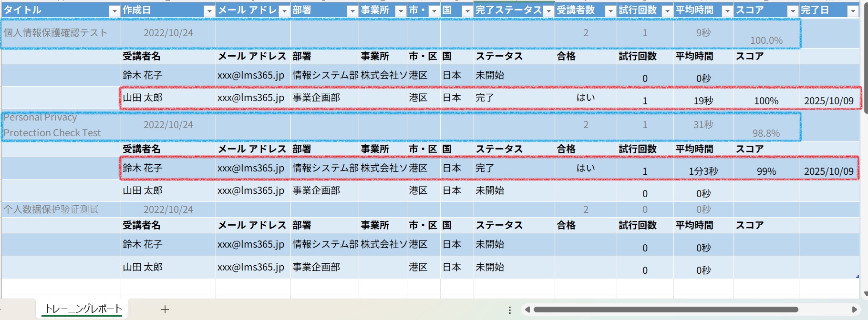Select the Personal Privacy Protection Check Test cell
This screenshot has height=320, width=868.
coord(61,125)
